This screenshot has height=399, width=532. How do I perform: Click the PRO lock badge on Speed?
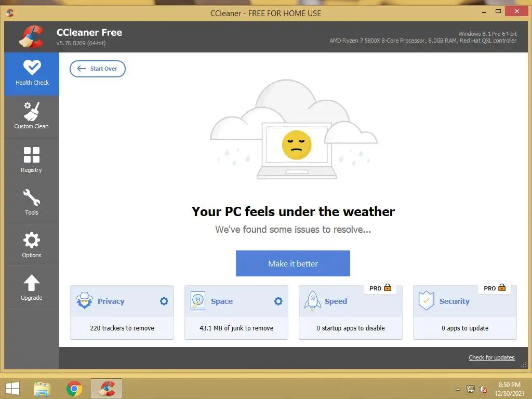coord(380,288)
